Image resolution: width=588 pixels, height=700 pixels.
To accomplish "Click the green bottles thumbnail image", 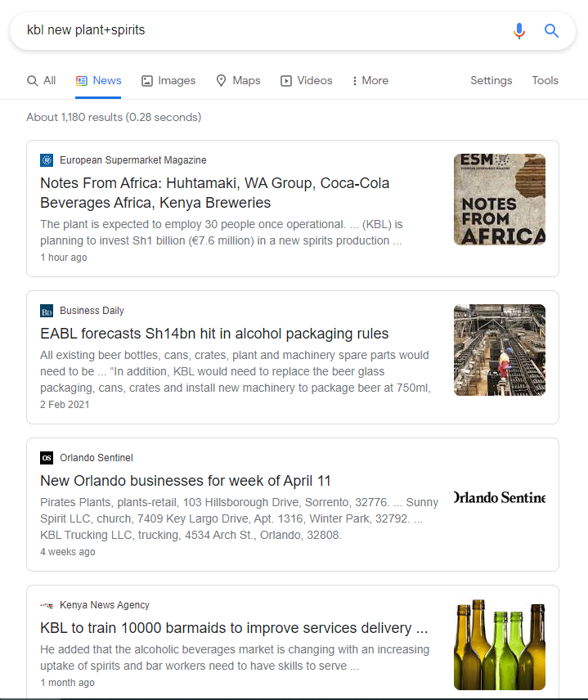I will click(500, 646).
